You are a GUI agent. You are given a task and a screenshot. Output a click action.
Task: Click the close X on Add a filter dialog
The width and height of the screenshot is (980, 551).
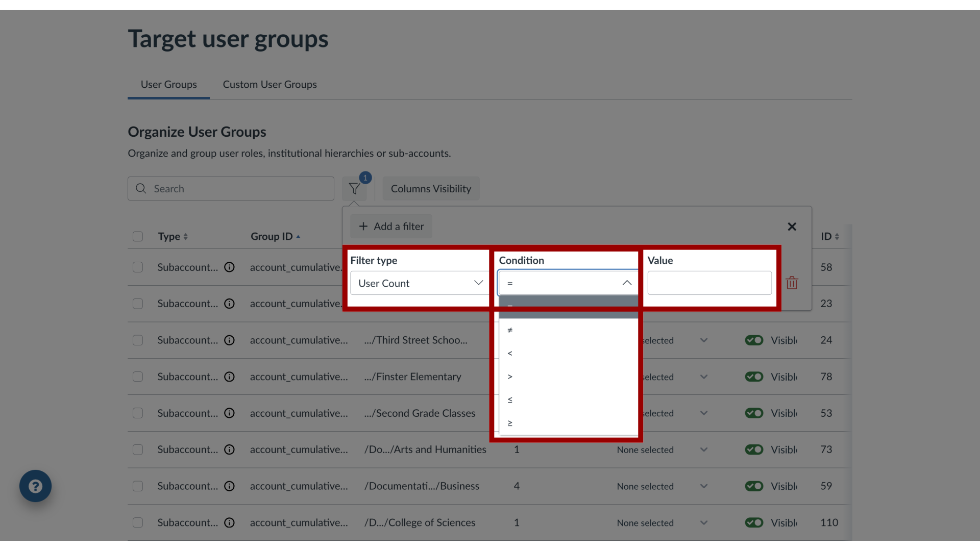coord(792,226)
